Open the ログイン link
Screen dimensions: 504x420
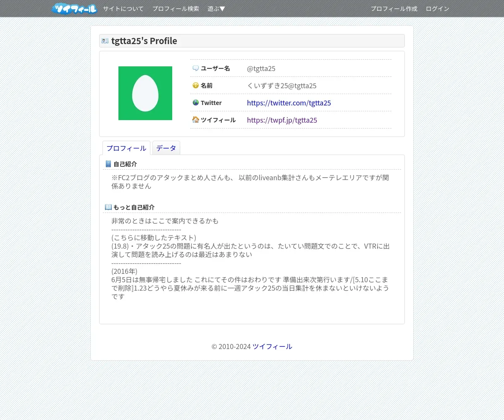tap(438, 9)
